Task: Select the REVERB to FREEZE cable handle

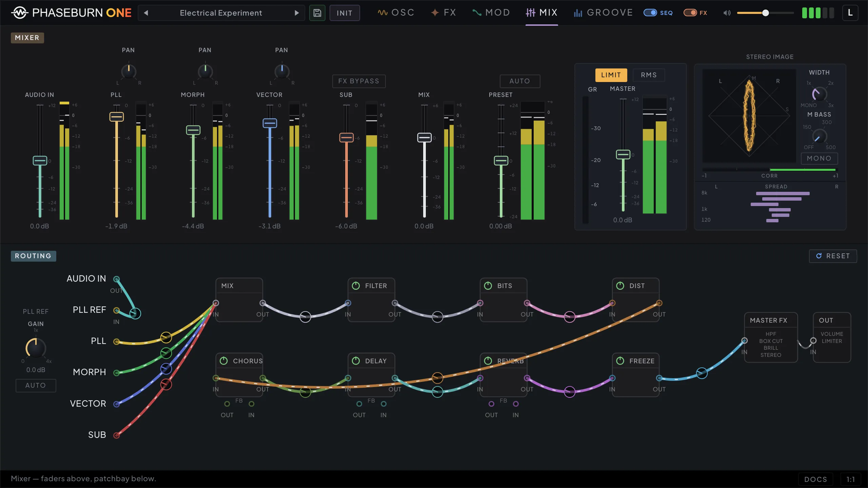Action: (570, 392)
